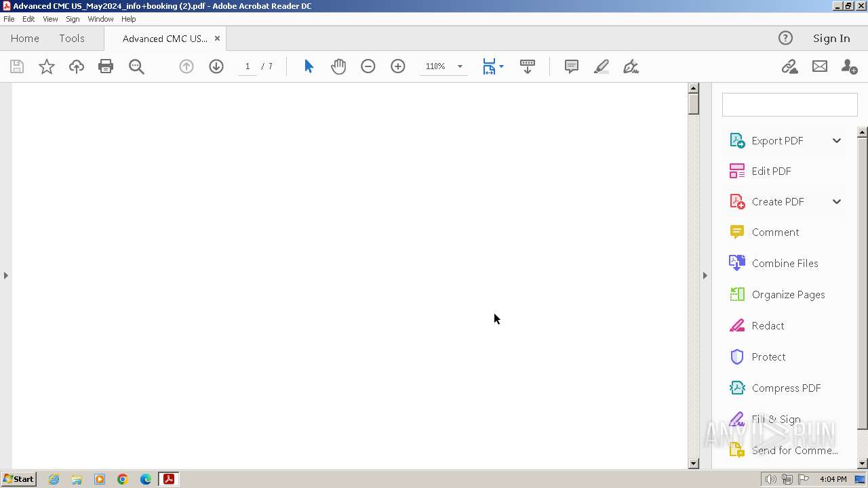Screen dimensions: 868x488
Task: Open fit page width options icon
Action: pos(493,66)
